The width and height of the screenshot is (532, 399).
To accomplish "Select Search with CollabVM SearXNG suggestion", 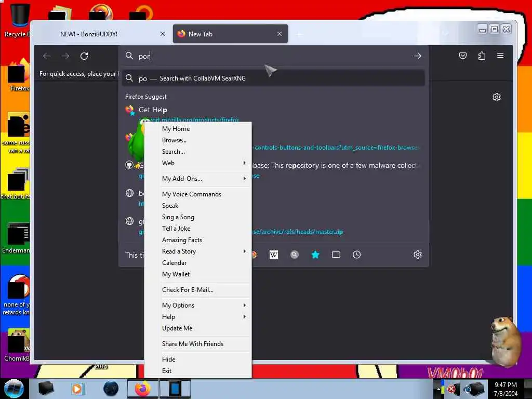I will point(273,78).
